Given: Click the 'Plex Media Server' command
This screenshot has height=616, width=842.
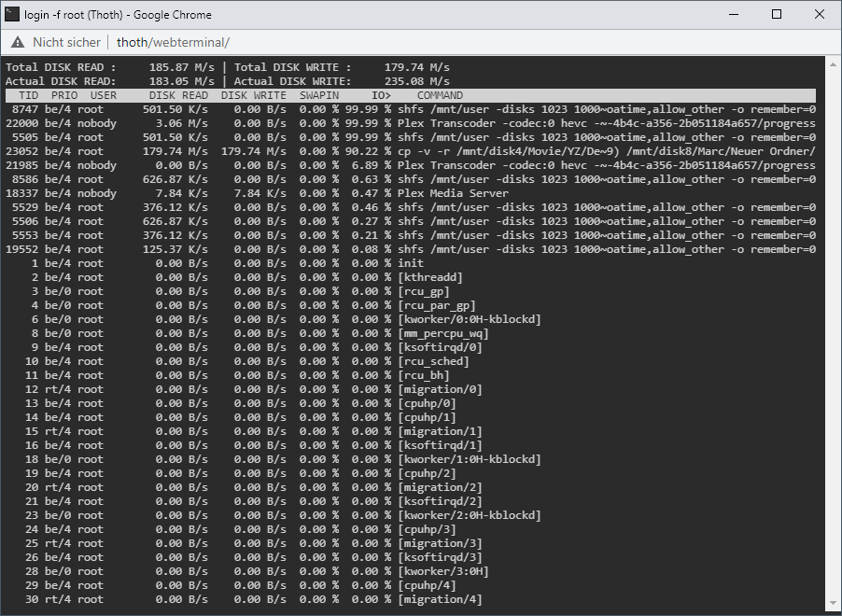Looking at the screenshot, I should (453, 193).
